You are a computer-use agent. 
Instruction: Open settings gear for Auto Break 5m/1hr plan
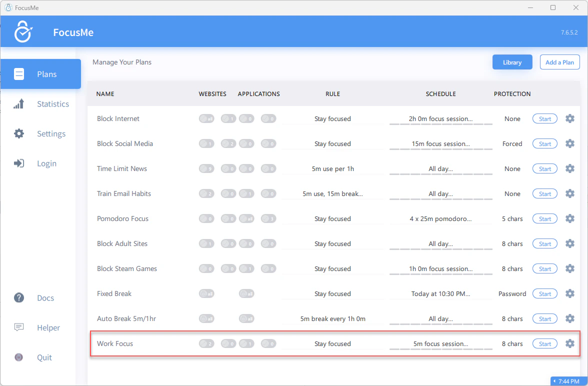569,319
